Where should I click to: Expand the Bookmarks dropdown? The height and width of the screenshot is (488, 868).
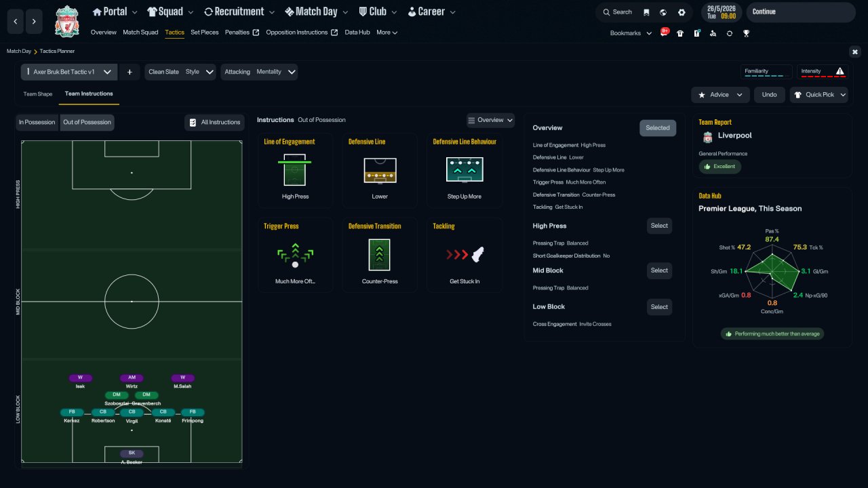click(631, 33)
